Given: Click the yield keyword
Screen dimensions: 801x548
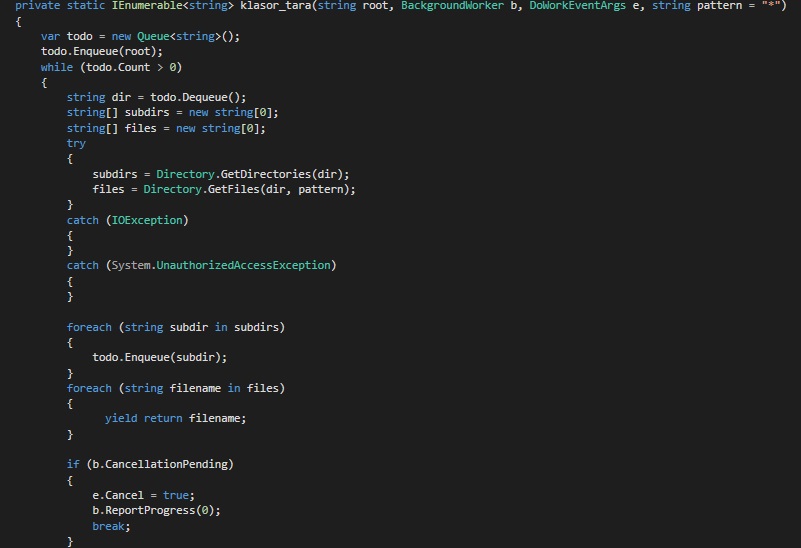Looking at the screenshot, I should tap(121, 418).
